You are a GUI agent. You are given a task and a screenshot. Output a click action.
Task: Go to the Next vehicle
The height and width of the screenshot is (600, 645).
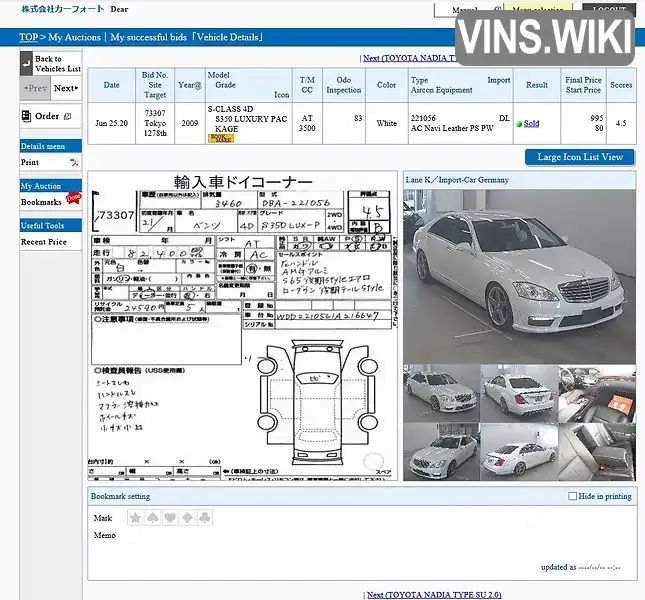pos(66,88)
